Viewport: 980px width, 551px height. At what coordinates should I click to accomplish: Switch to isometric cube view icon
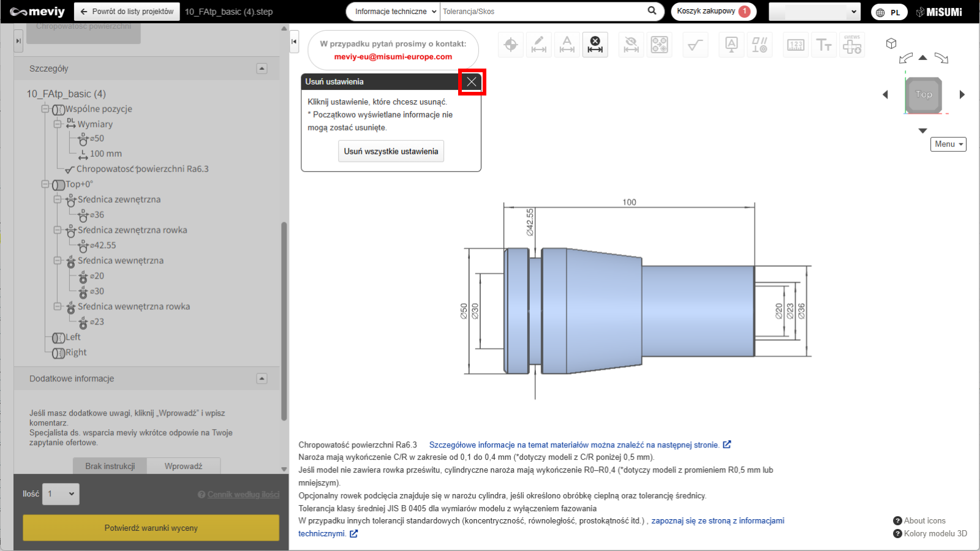pos(891,43)
